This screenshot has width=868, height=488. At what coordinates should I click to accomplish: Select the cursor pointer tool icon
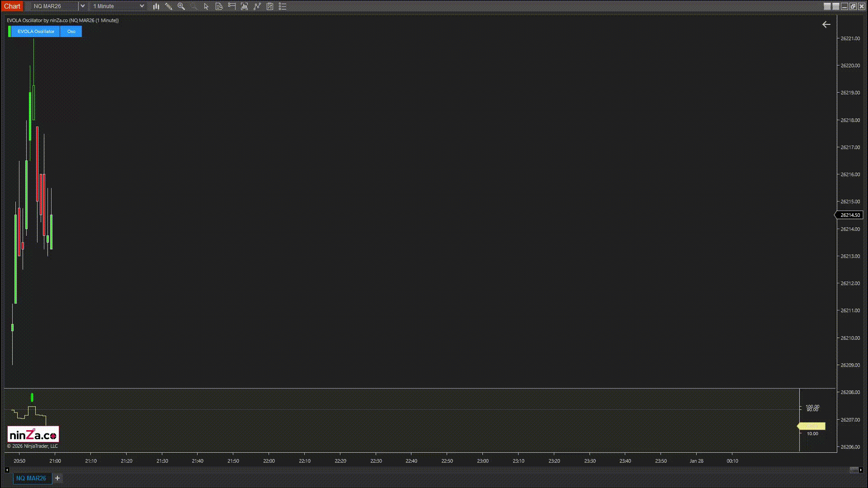(x=206, y=6)
